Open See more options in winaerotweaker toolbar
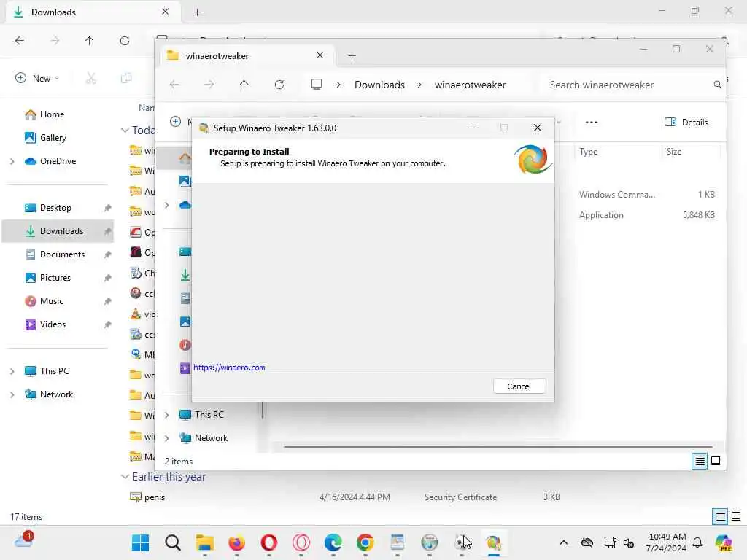Screen dimensions: 747x560 591,122
